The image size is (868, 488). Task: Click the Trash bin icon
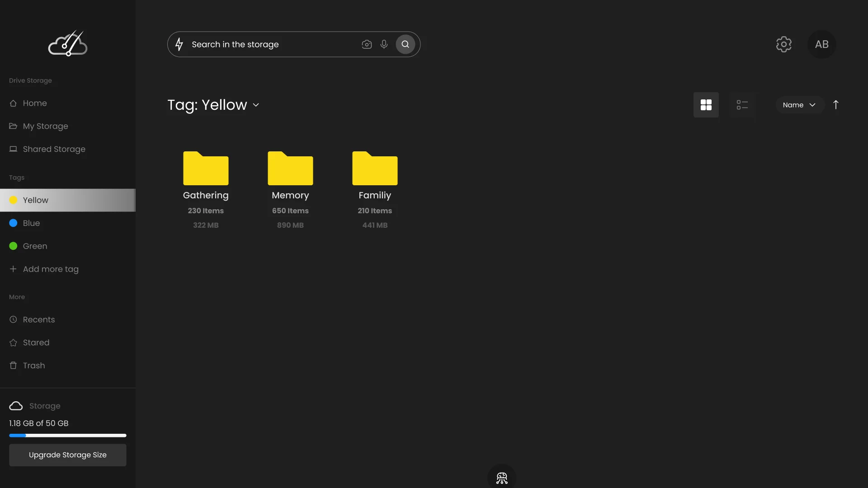pos(13,365)
